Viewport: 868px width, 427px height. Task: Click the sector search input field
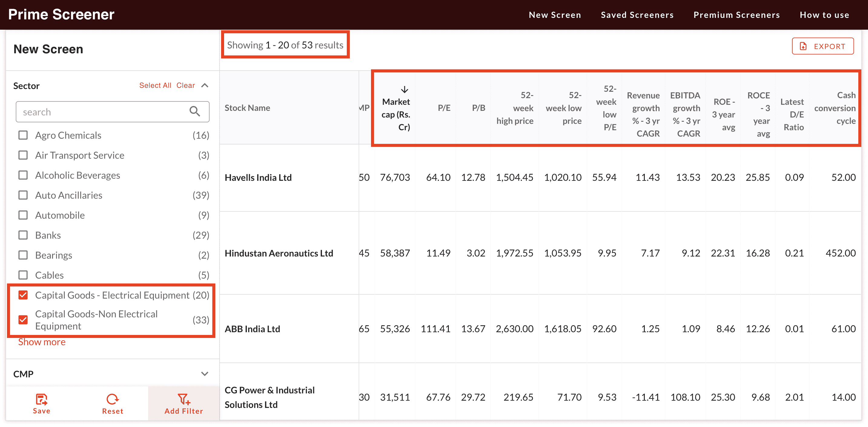point(113,111)
